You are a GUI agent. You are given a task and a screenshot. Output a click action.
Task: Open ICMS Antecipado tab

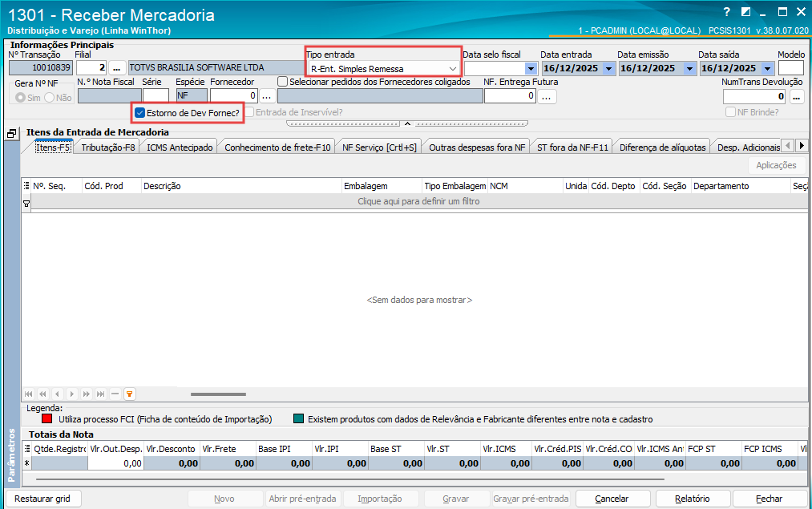click(x=180, y=147)
